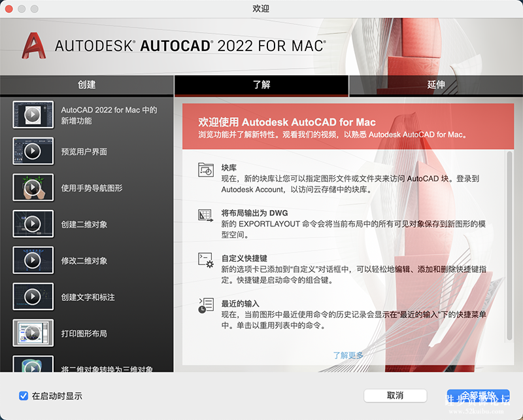Screen dimensions: 523x420
Task: Play the 修改二维对象 video thumbnail
Action: (33, 260)
